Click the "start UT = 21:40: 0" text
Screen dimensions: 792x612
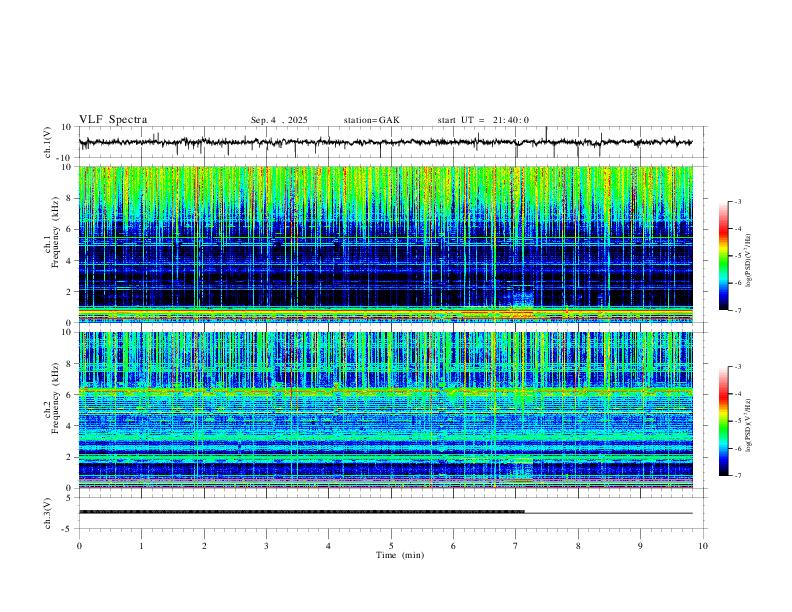click(x=483, y=120)
